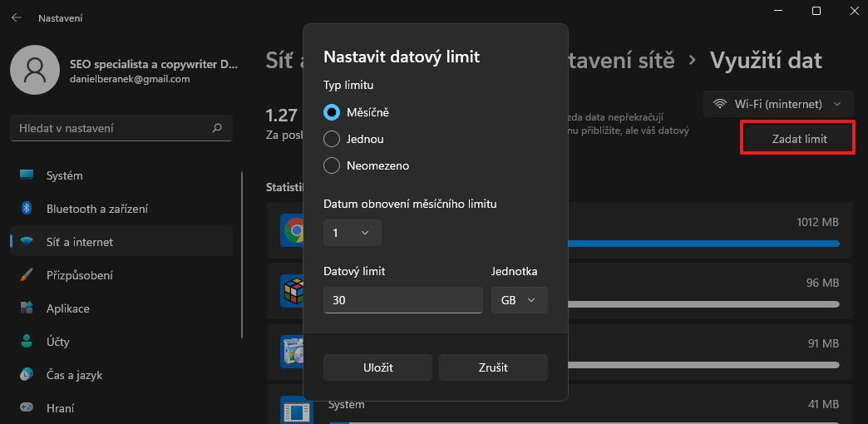
Task: Open the monthly reset date dropdown
Action: (352, 233)
